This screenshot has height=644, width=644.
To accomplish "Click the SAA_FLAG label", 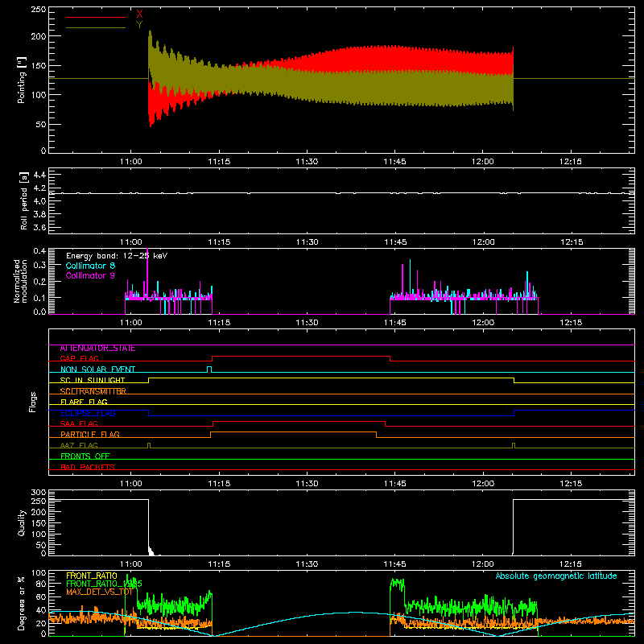I will click(x=79, y=423).
